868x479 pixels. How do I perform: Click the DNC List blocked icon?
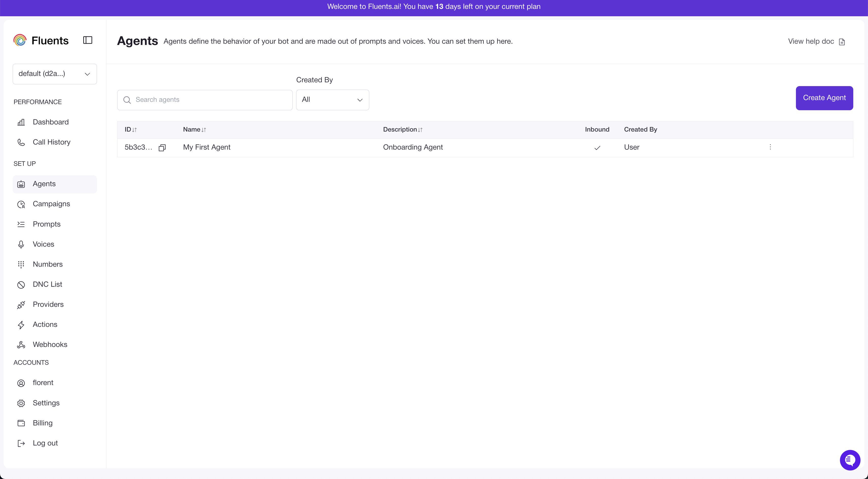click(x=21, y=284)
